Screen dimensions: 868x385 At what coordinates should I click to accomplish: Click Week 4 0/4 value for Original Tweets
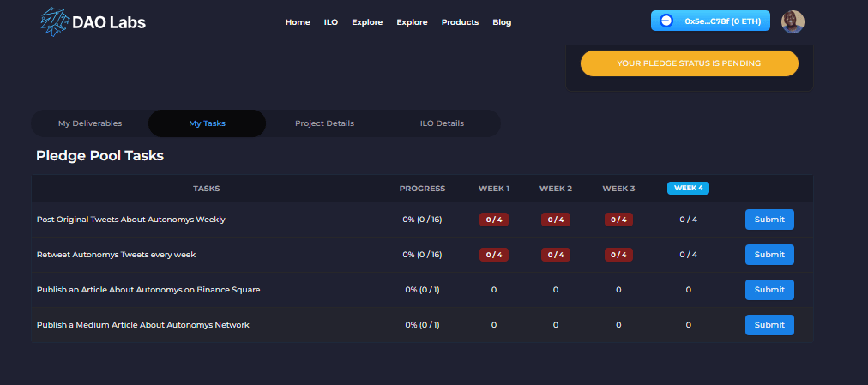689,220
